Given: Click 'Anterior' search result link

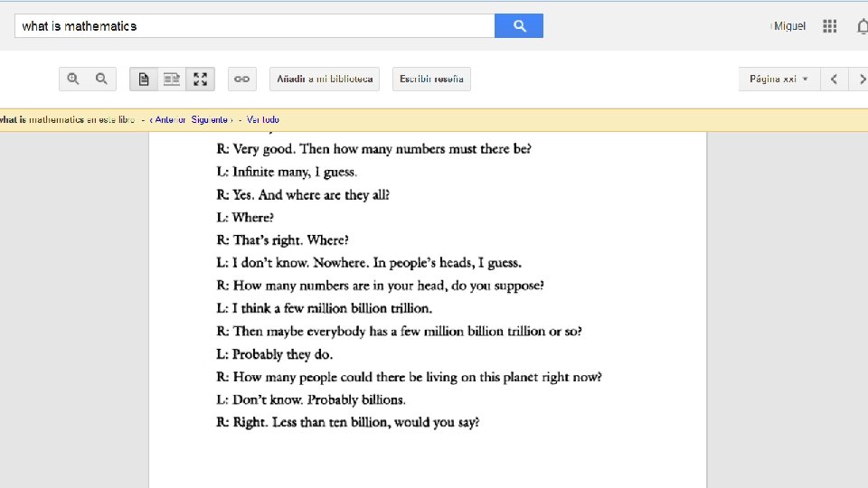Looking at the screenshot, I should pyautogui.click(x=168, y=119).
